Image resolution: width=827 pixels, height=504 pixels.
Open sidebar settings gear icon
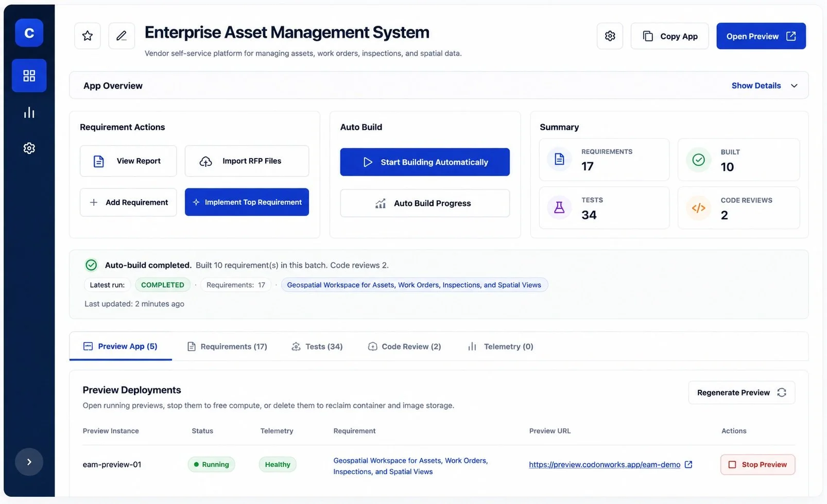point(29,148)
